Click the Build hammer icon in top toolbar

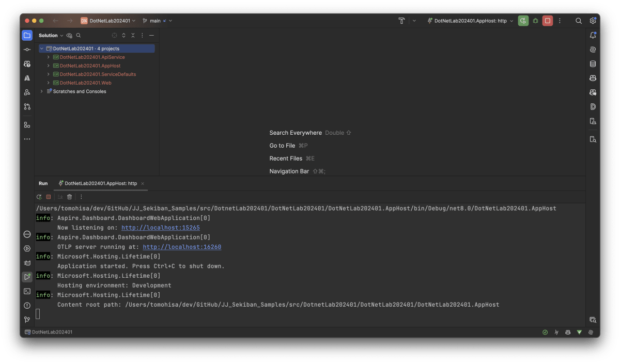pyautogui.click(x=401, y=21)
